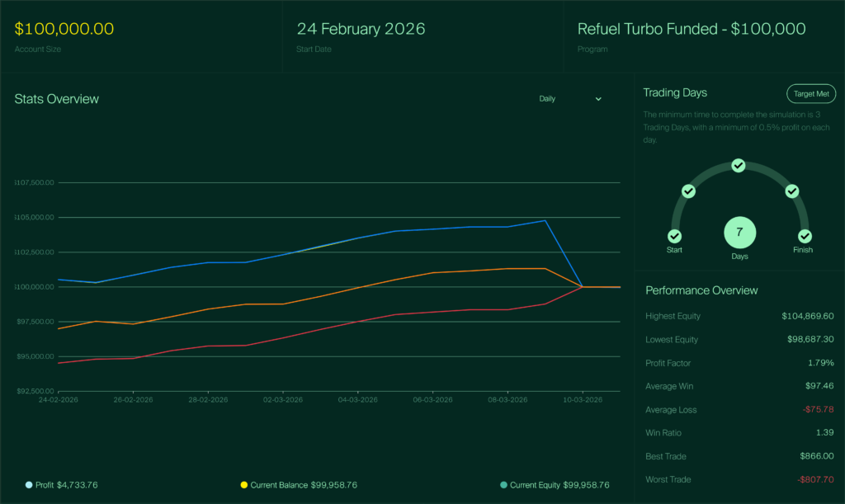Click the upper-right checkmark on the gauge arc

(x=792, y=191)
